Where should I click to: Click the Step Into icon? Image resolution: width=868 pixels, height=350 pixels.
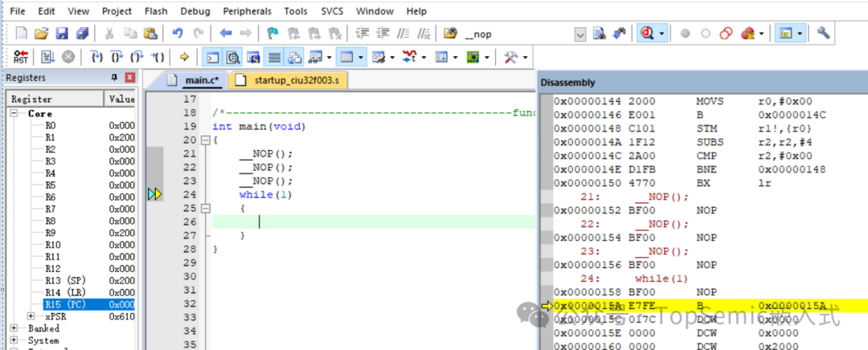tap(97, 57)
